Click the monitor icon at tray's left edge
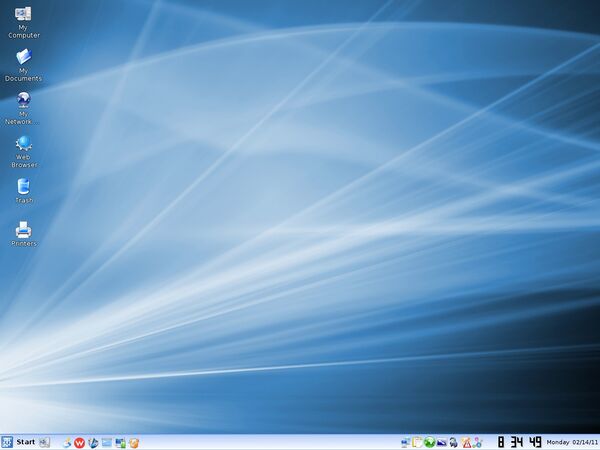600x450 pixels. click(x=406, y=442)
